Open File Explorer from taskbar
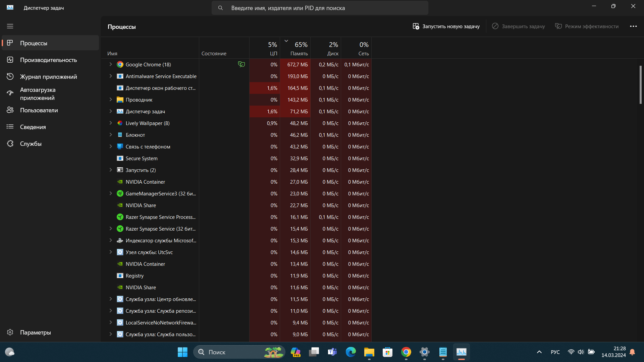The image size is (644, 362). pos(369,352)
